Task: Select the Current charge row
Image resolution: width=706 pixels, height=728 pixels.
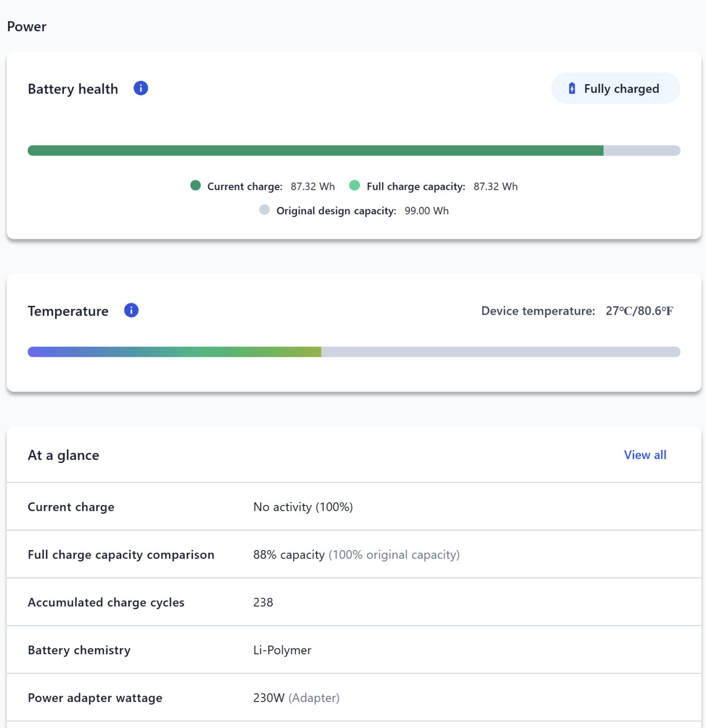Action: click(x=354, y=506)
